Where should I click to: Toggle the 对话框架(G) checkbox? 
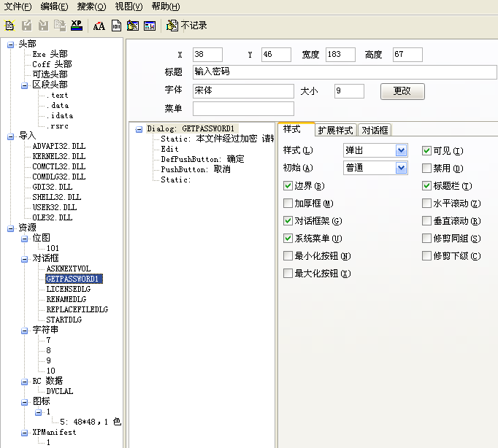coord(288,220)
